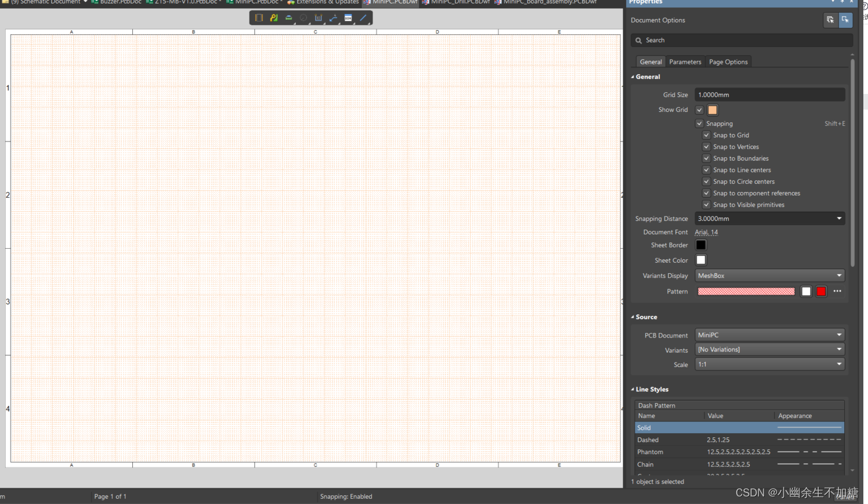This screenshot has height=504, width=868.
Task: Uncheck the Snap to Grid checkbox
Action: point(706,135)
